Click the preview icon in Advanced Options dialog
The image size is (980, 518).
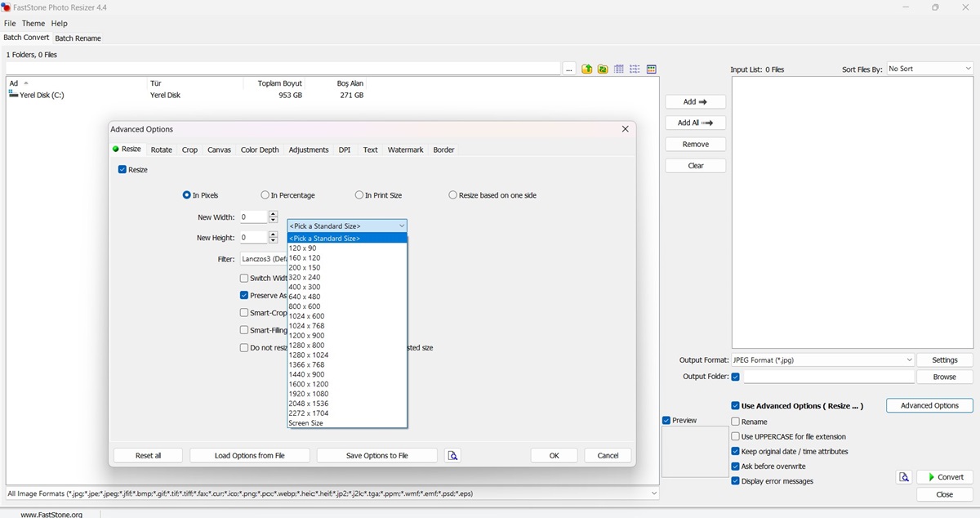coord(453,456)
